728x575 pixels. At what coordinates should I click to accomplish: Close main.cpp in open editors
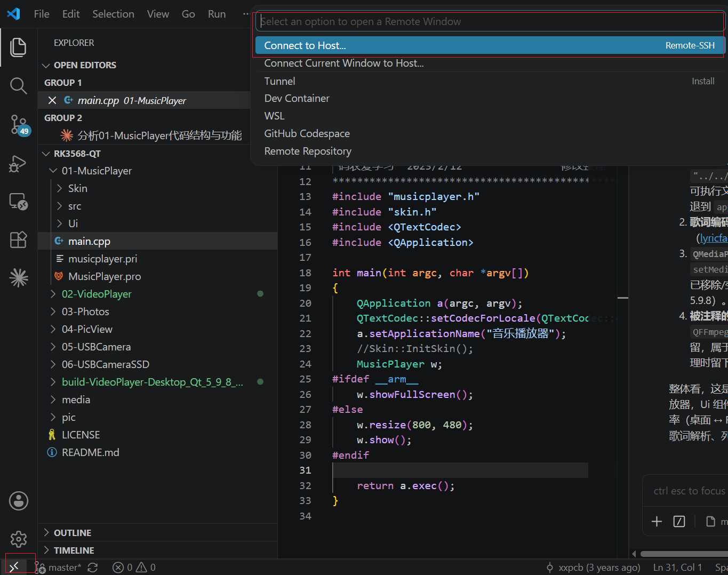(x=52, y=100)
